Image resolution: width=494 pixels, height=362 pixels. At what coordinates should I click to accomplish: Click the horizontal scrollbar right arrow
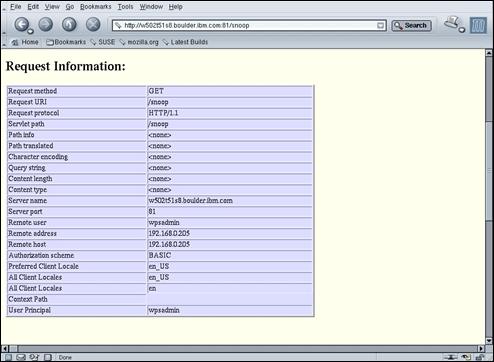481,349
